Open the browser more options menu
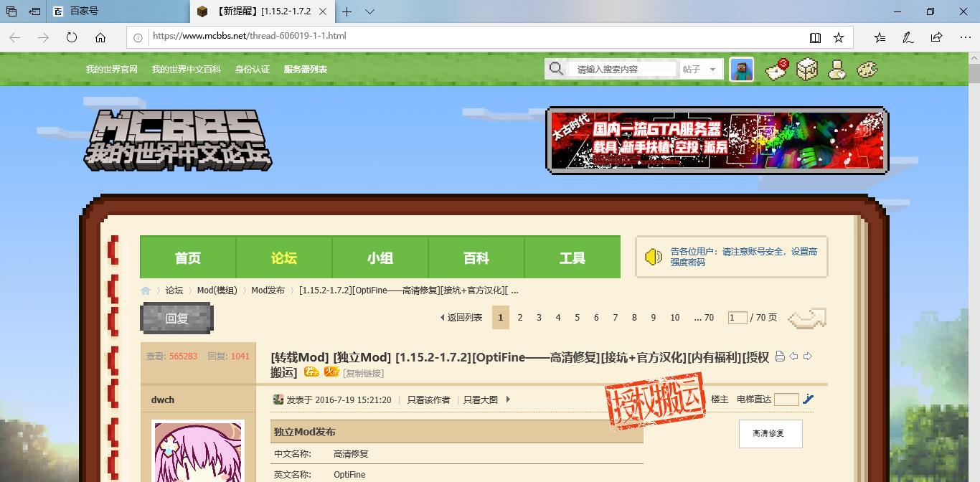Image resolution: width=980 pixels, height=482 pixels. point(964,37)
